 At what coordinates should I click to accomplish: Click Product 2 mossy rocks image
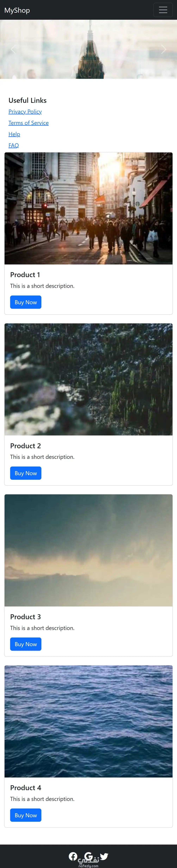[88, 379]
